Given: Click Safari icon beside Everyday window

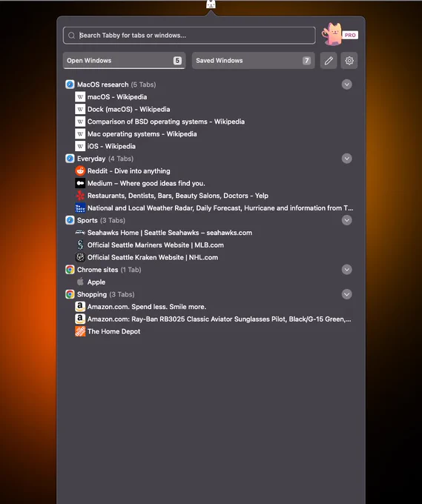Looking at the screenshot, I should coord(70,159).
